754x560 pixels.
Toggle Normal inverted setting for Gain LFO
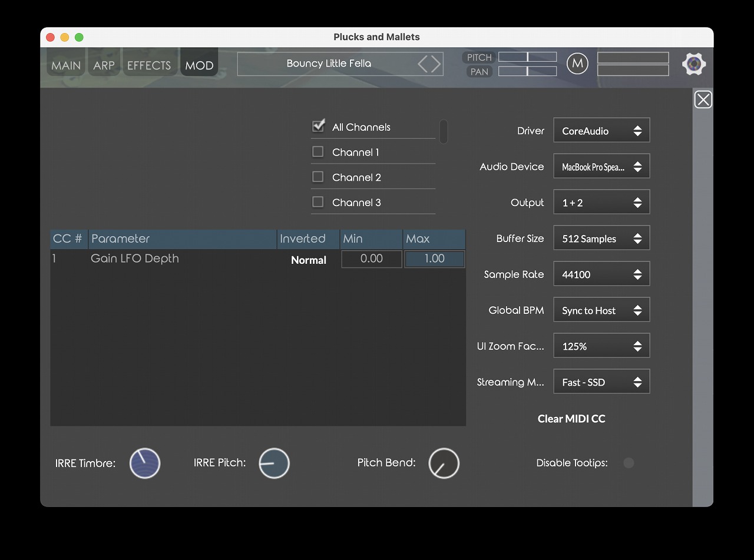pos(309,260)
